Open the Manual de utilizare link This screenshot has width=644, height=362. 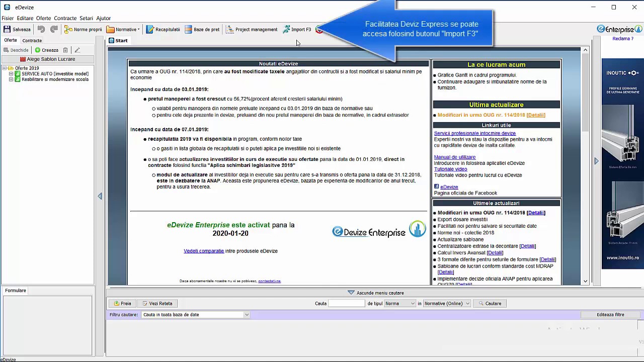click(454, 157)
